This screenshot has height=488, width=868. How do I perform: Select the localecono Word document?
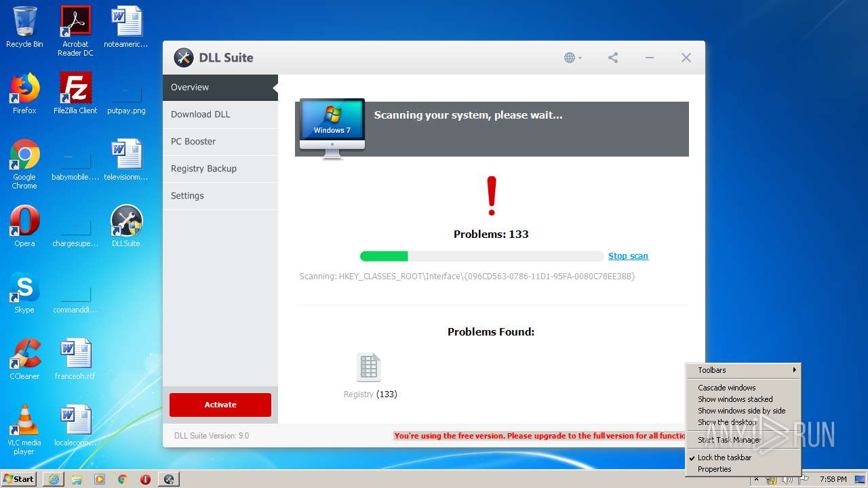click(75, 426)
